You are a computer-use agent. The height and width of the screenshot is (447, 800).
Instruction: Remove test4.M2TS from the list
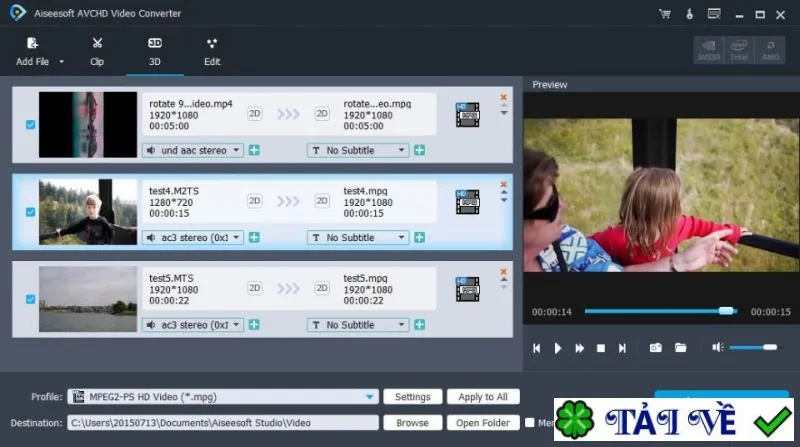click(504, 184)
